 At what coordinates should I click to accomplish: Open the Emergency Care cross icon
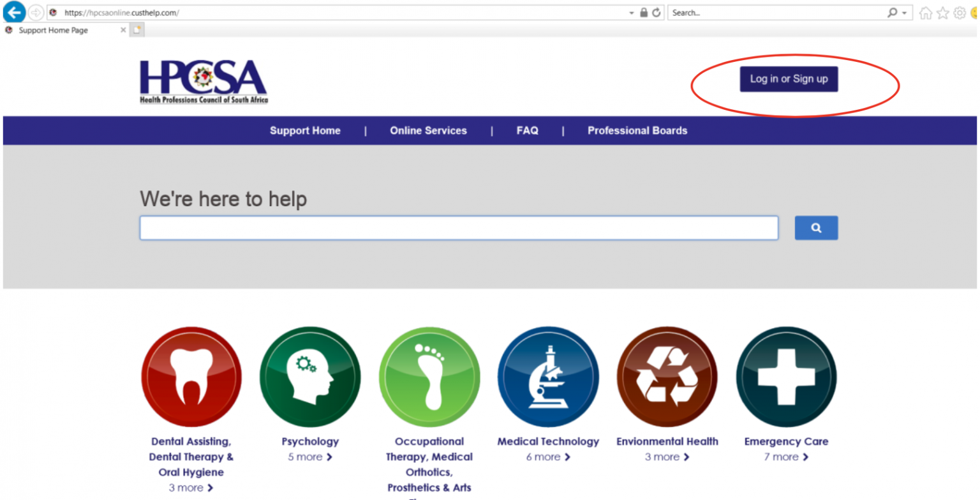point(785,377)
